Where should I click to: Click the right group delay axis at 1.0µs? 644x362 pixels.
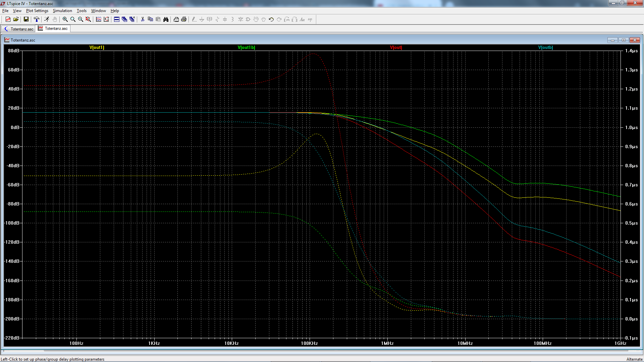coord(631,127)
